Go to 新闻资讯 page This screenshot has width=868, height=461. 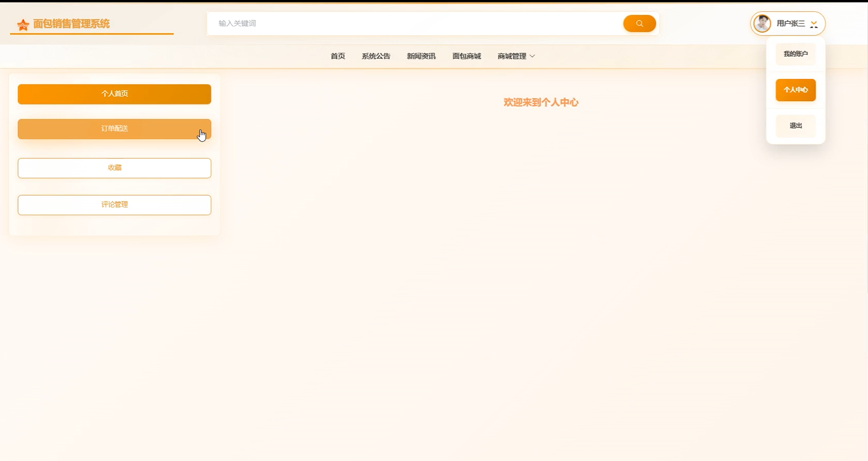tap(421, 56)
